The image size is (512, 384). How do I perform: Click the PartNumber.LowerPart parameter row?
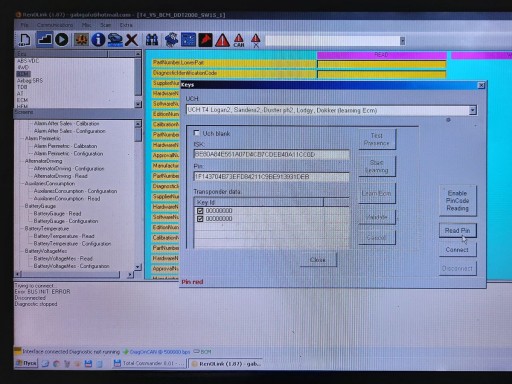234,63
